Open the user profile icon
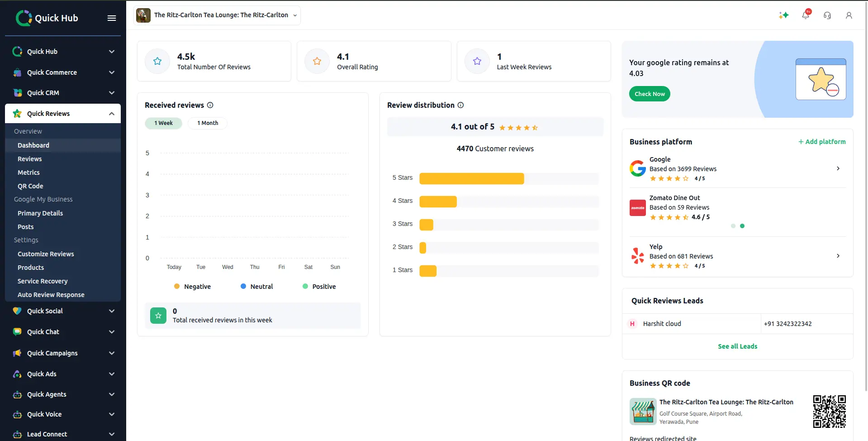Image resolution: width=868 pixels, height=441 pixels. [x=849, y=15]
